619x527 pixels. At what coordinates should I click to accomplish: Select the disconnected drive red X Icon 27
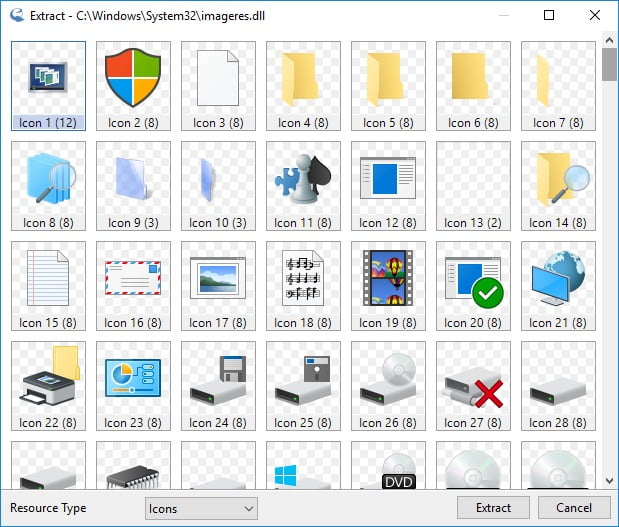coord(473,386)
